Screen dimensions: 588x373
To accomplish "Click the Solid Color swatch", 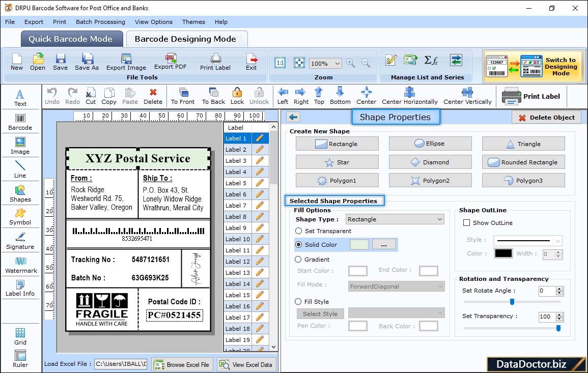I will tap(359, 244).
